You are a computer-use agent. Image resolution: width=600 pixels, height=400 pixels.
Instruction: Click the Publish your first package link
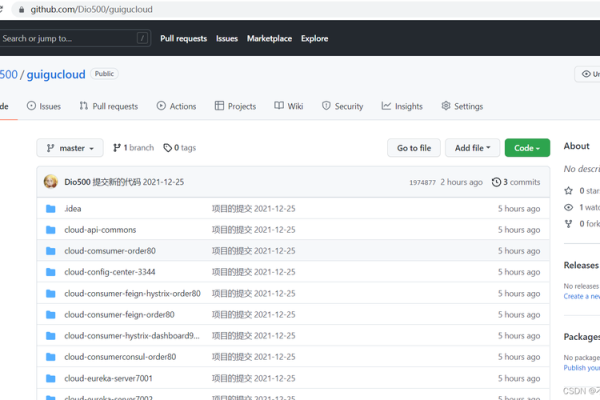(582, 367)
